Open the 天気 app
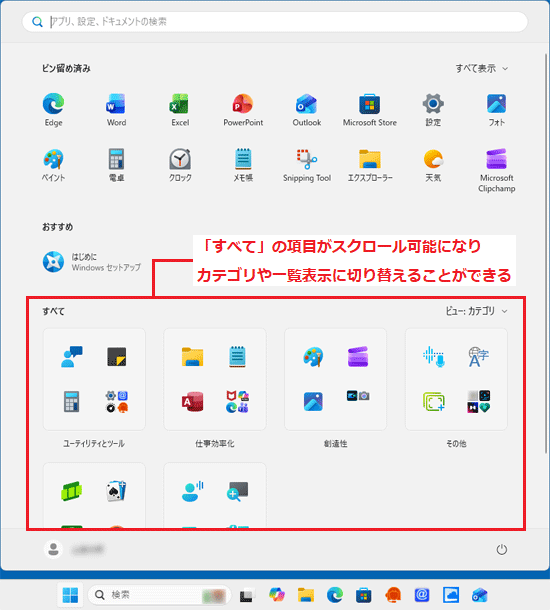This screenshot has height=610, width=550. click(x=433, y=165)
